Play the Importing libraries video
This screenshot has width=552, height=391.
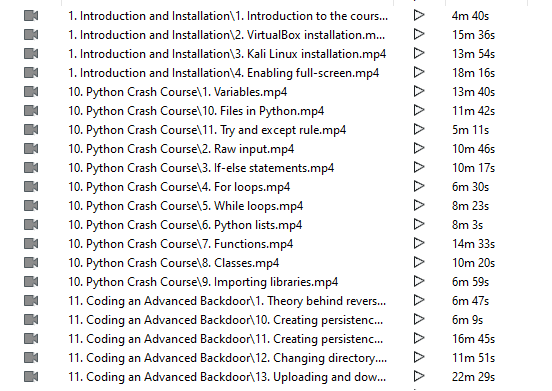[419, 282]
